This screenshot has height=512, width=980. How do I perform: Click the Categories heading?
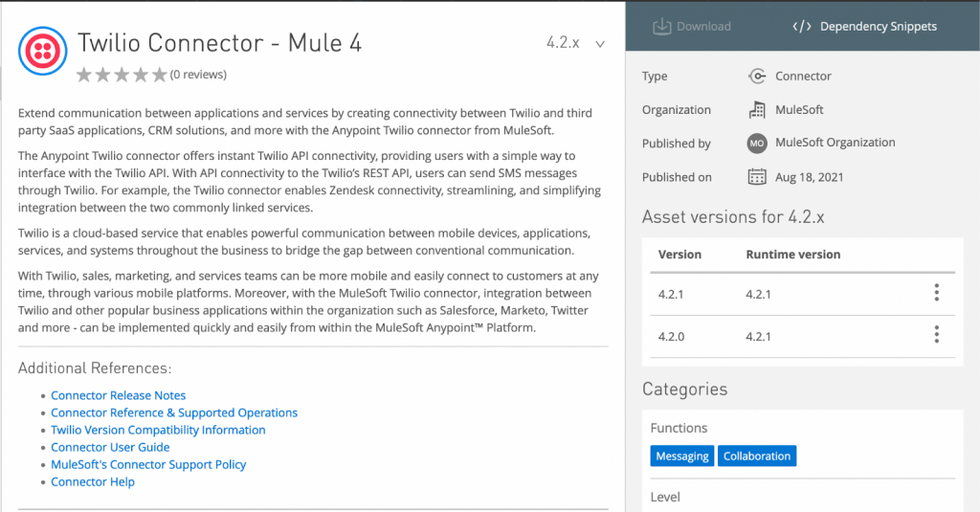click(685, 389)
